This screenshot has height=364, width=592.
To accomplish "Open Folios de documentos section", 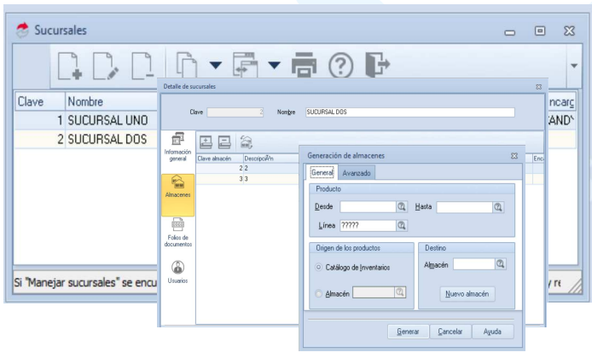I will click(177, 233).
